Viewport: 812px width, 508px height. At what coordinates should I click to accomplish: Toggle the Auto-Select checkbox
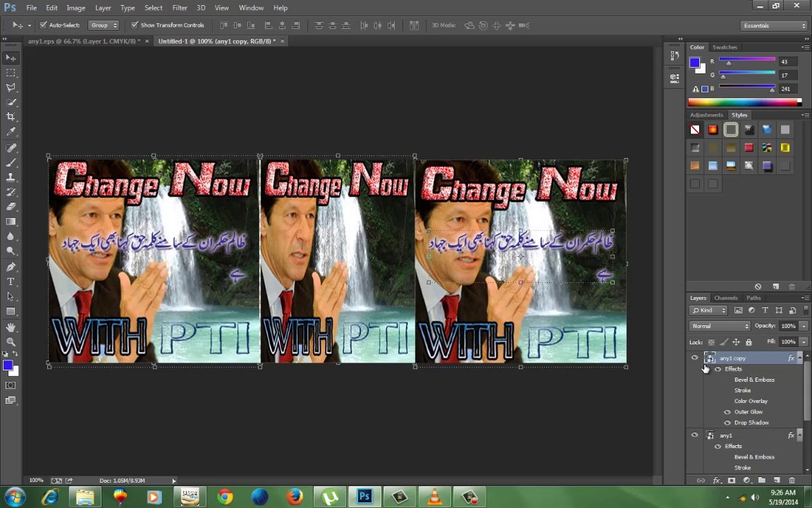click(43, 25)
